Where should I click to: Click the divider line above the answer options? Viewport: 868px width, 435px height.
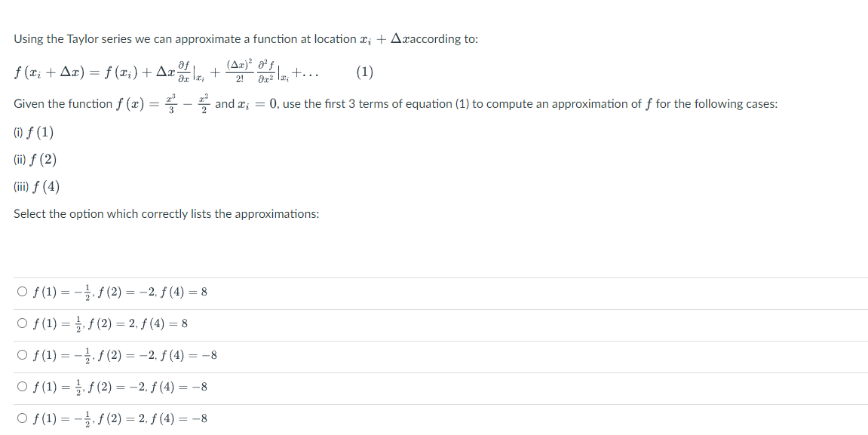(434, 277)
